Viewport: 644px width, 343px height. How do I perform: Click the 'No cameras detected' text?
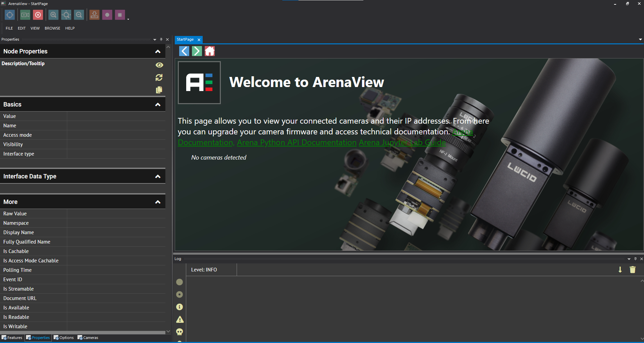pos(218,158)
